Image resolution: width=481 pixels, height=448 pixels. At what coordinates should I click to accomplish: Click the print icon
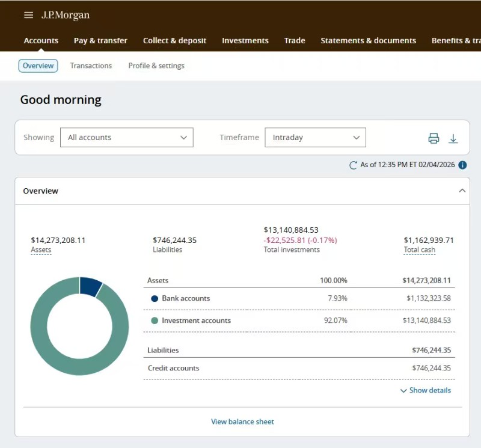click(434, 138)
